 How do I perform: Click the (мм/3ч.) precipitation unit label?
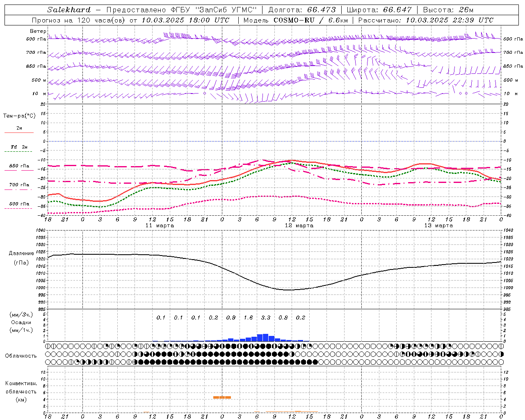click(21, 315)
